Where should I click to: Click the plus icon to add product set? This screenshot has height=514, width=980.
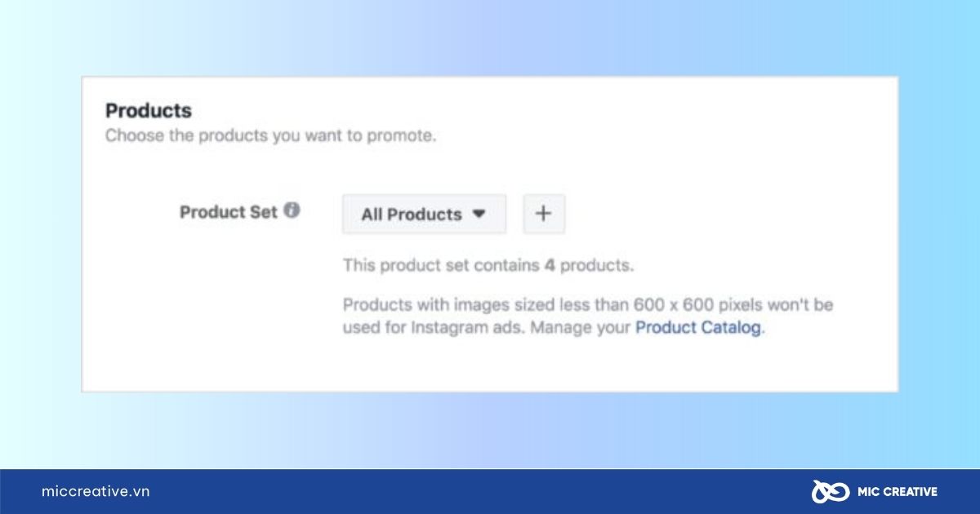tap(544, 214)
